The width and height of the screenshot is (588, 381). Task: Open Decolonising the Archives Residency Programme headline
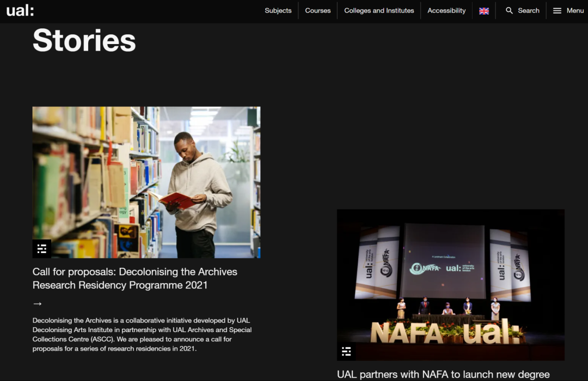coord(135,278)
